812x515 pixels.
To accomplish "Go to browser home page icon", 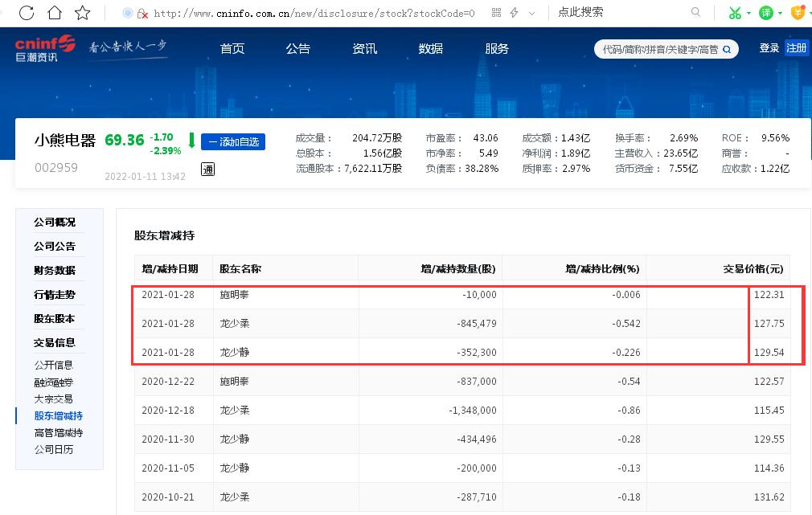I will [x=54, y=13].
